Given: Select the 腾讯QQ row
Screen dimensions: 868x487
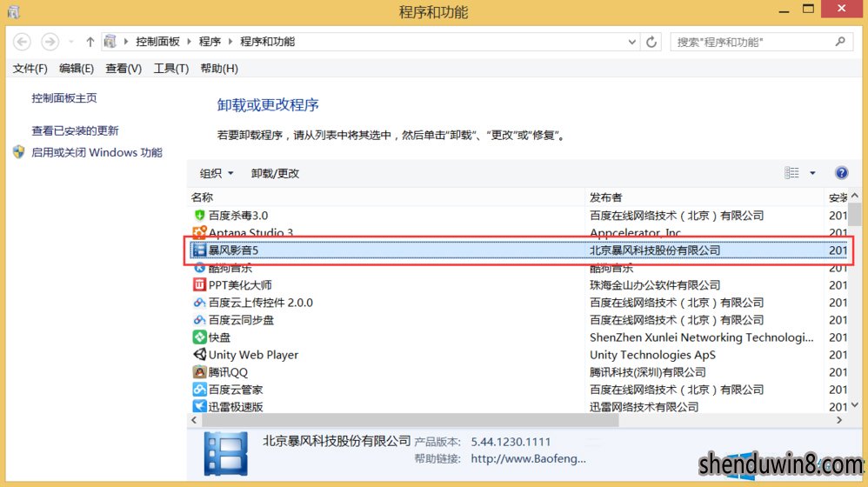Looking at the screenshot, I should (518, 372).
